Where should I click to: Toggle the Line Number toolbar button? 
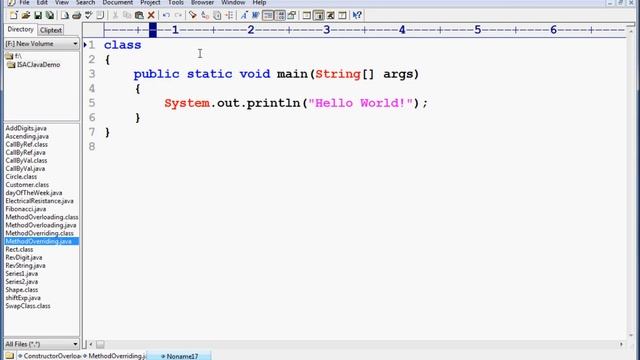click(x=268, y=16)
